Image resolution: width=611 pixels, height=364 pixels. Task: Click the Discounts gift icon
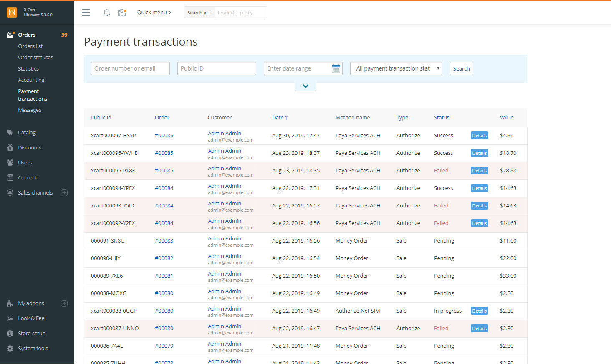point(10,148)
